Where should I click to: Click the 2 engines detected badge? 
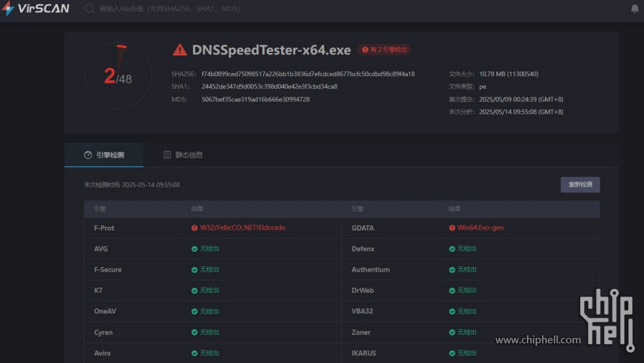tap(384, 50)
